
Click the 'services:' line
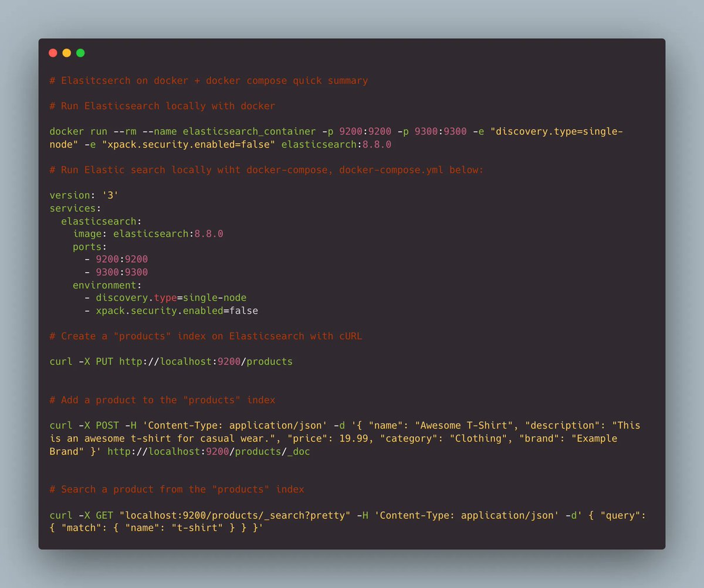(x=75, y=208)
